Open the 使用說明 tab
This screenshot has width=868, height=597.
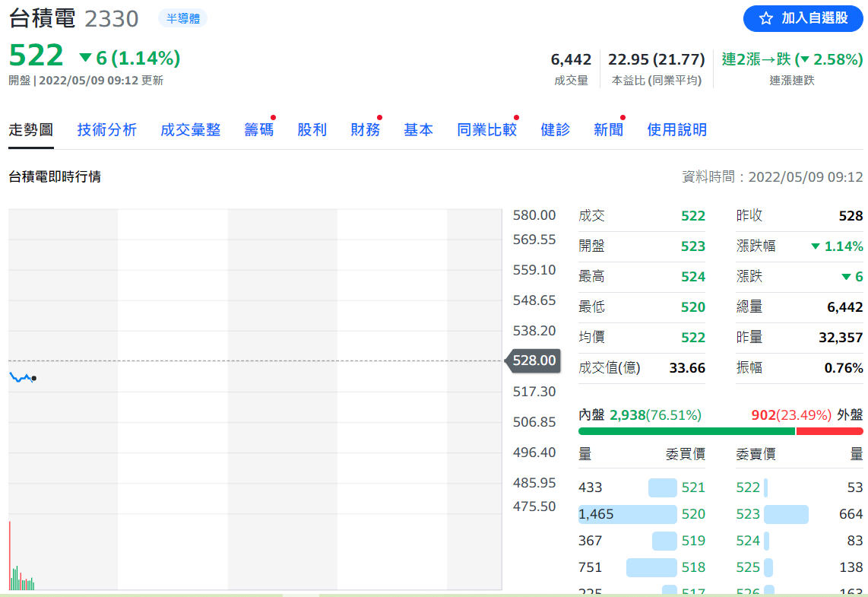676,130
